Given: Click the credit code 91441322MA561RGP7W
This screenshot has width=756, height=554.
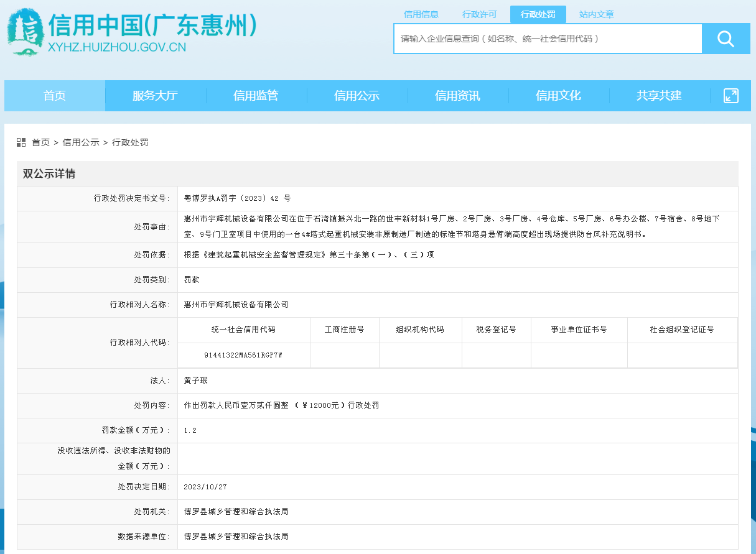Looking at the screenshot, I should [x=243, y=355].
